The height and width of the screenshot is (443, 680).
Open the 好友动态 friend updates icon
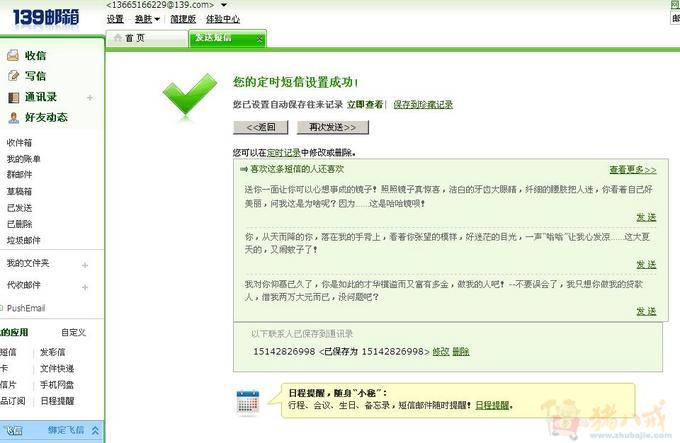[13, 117]
